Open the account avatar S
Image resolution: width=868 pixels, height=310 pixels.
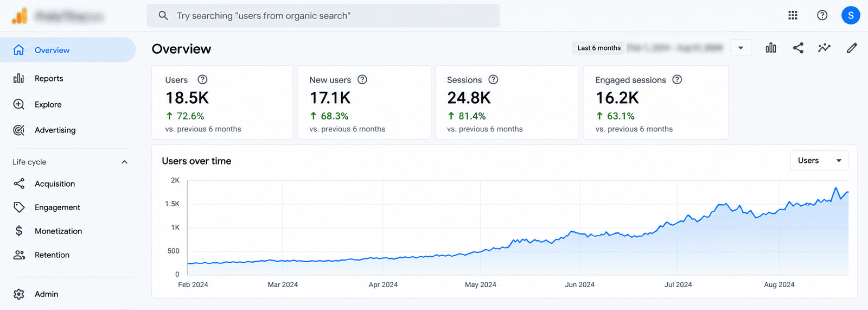click(x=851, y=15)
